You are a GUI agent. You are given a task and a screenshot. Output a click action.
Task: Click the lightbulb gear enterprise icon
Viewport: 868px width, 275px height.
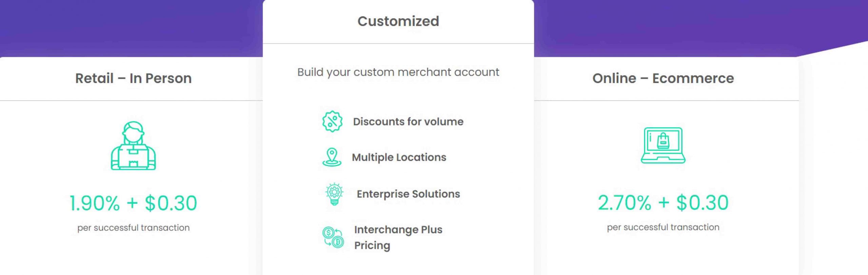pyautogui.click(x=334, y=194)
